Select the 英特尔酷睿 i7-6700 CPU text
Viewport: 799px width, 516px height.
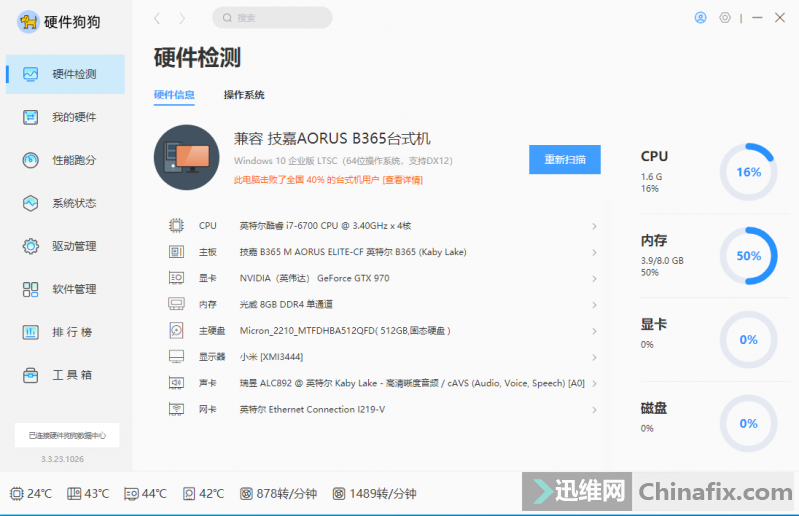(x=325, y=226)
